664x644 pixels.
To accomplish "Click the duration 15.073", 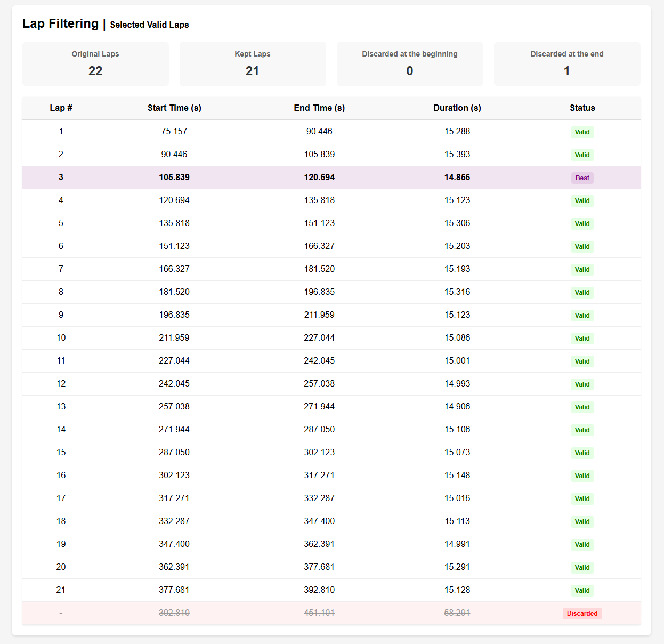I will [x=457, y=453].
